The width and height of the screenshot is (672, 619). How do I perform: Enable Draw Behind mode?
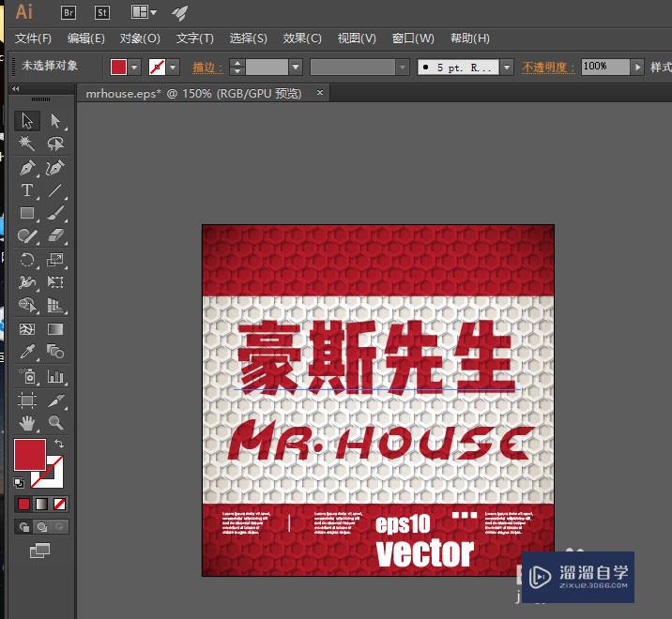(41, 526)
